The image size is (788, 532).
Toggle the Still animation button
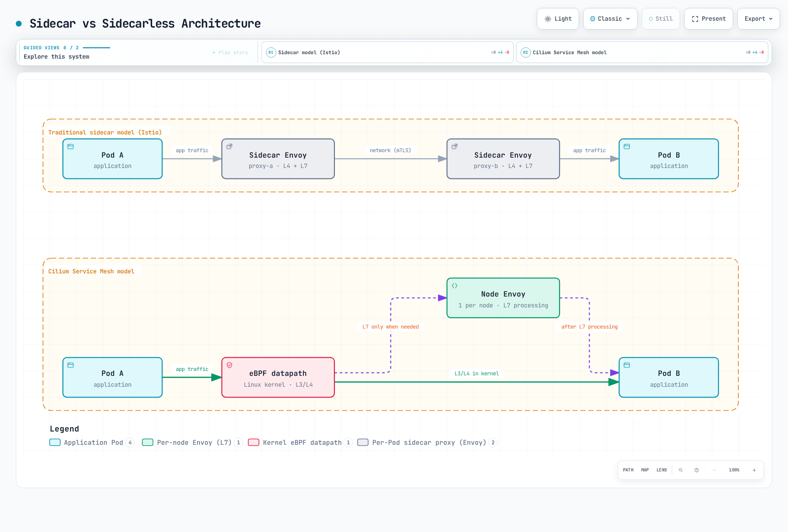pos(660,19)
